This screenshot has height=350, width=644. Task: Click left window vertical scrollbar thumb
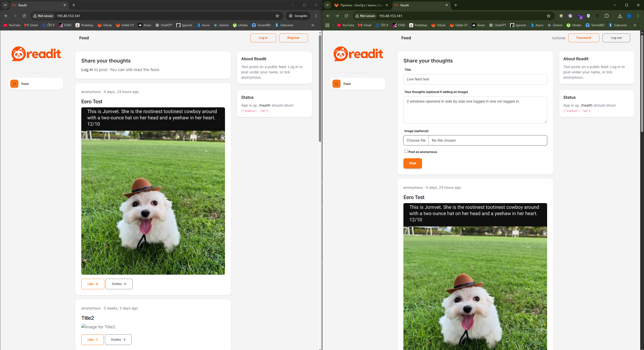pyautogui.click(x=320, y=88)
